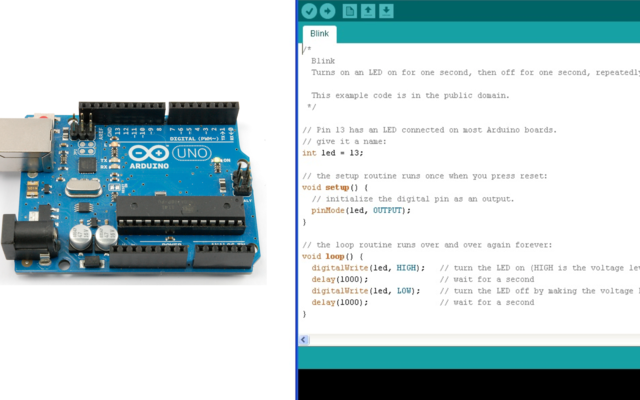Select the Blink tab
This screenshot has height=400, width=640.
click(319, 33)
